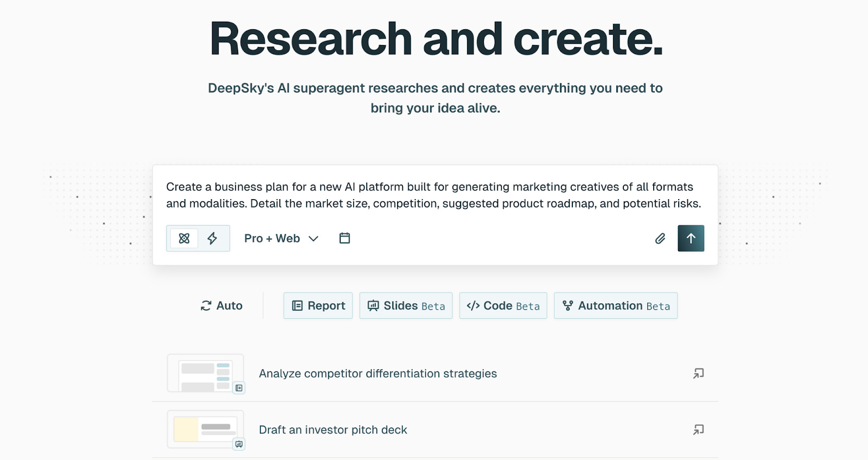Submit the prompt with the arrow button
868x460 pixels.
coord(691,238)
